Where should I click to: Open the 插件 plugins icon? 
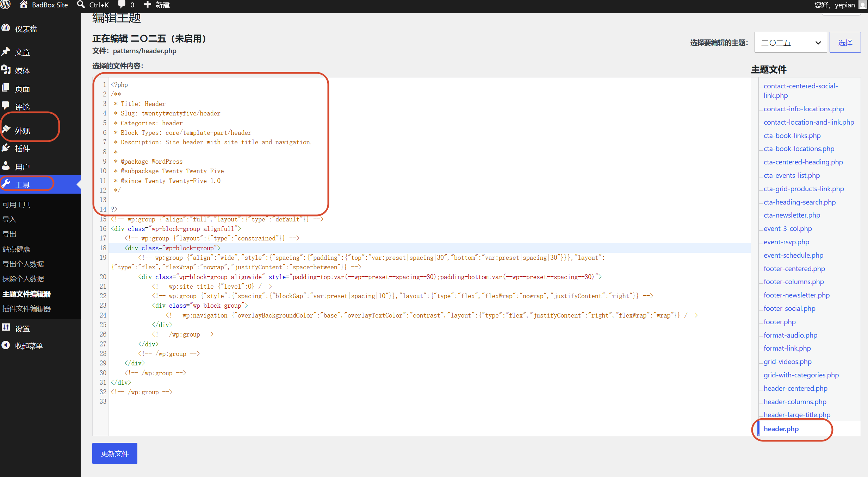pos(6,148)
